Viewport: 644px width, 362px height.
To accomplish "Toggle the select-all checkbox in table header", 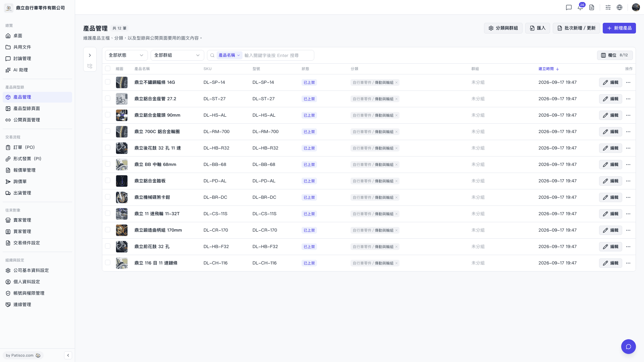I will tap(108, 68).
